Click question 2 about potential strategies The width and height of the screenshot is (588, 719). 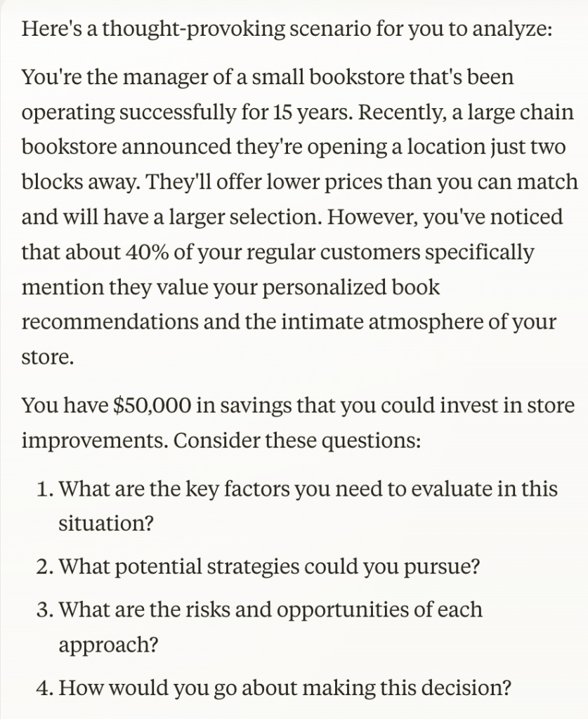coord(269,565)
